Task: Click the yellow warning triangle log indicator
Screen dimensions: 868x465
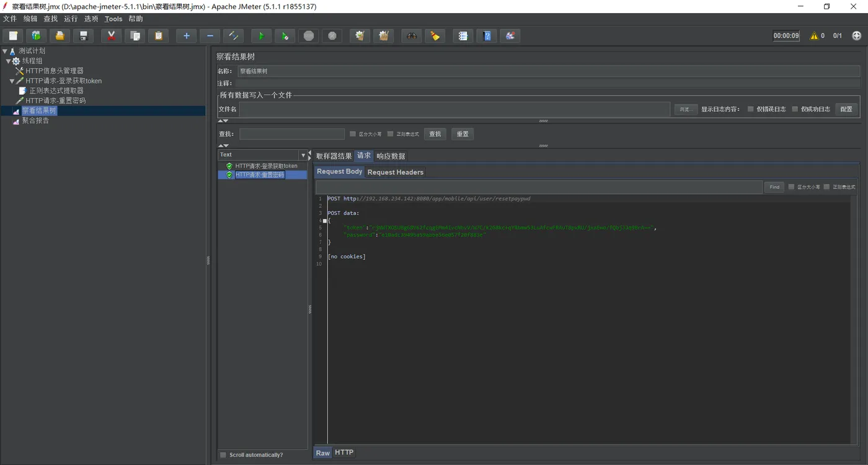Action: click(x=814, y=36)
